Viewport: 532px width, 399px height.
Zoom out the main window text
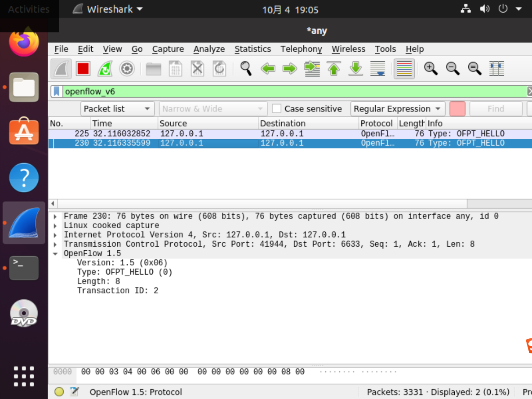click(452, 69)
